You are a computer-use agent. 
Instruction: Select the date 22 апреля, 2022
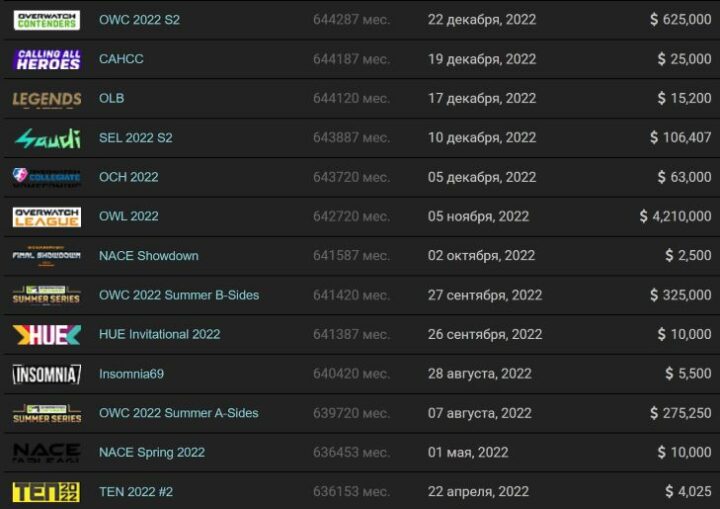(x=478, y=492)
